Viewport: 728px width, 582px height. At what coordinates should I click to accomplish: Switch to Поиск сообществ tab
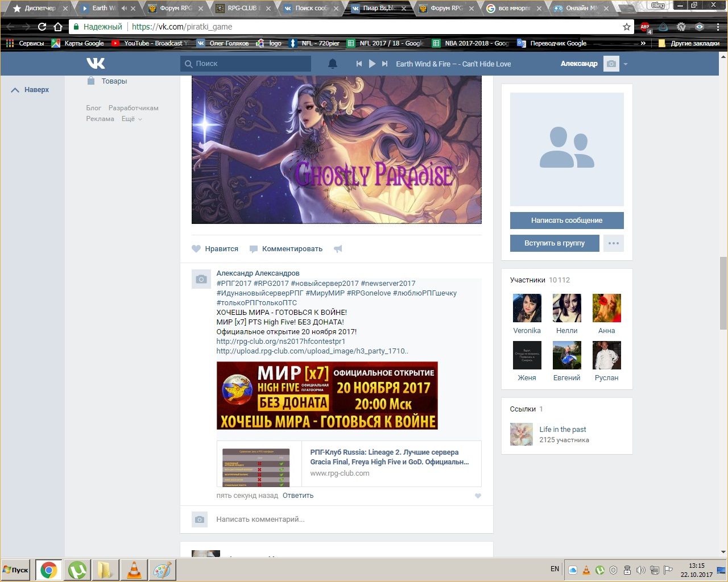click(311, 9)
